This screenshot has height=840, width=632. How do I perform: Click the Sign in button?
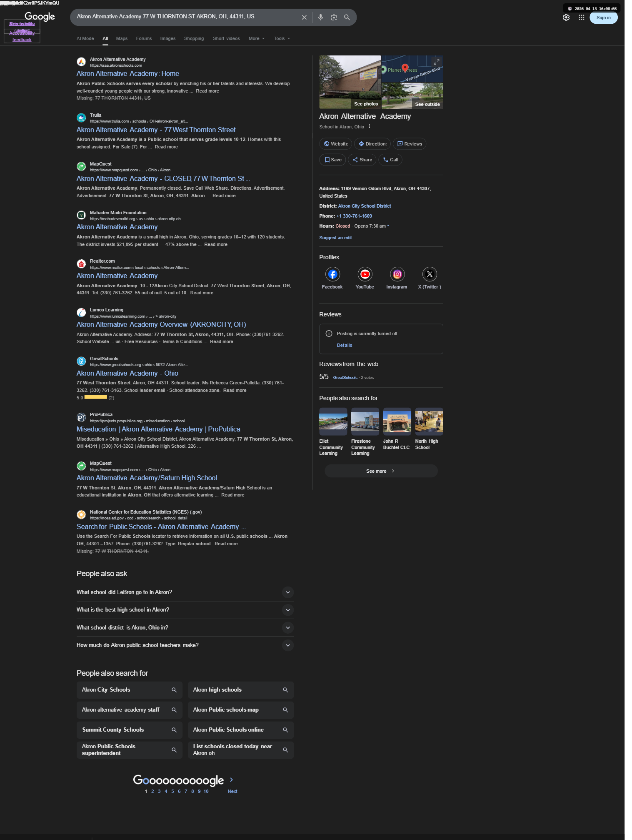(x=603, y=18)
